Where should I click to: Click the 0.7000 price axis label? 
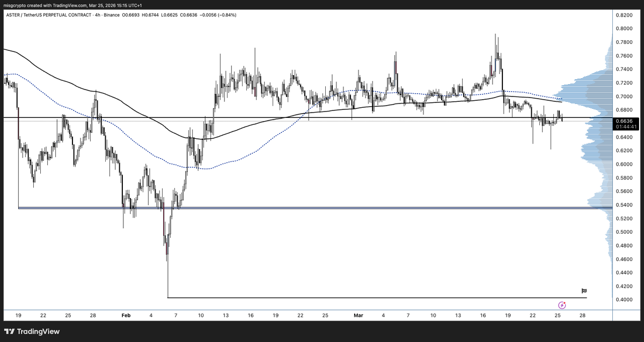point(624,96)
